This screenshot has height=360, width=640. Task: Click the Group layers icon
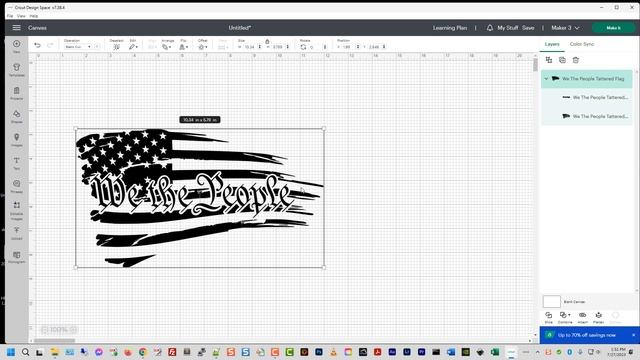[x=549, y=60]
